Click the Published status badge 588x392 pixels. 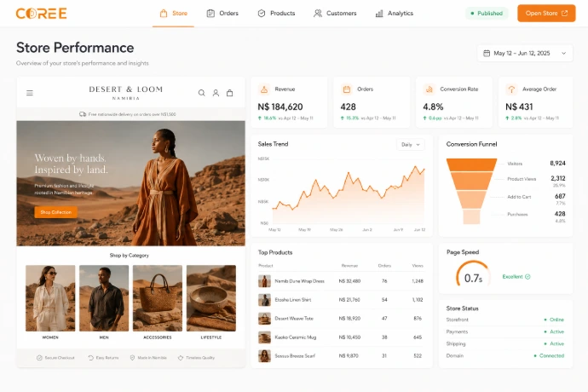tap(487, 14)
